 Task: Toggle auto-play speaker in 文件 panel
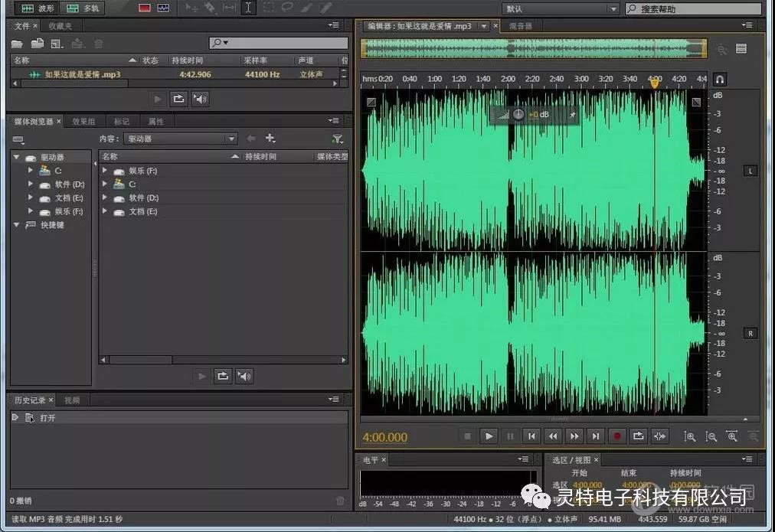[200, 99]
